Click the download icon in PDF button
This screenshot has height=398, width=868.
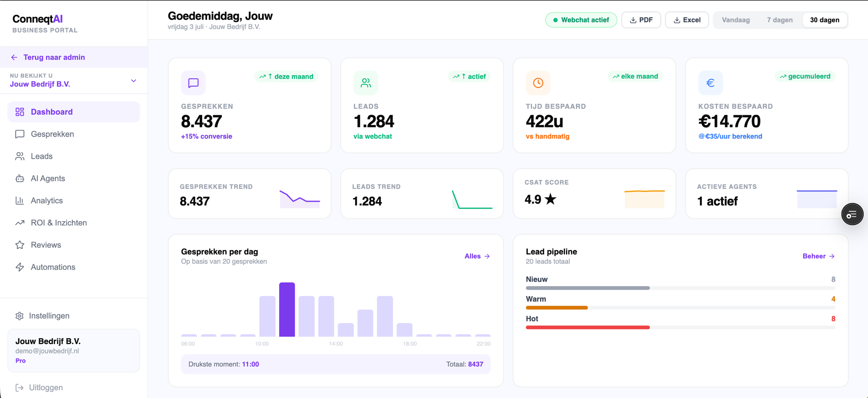pos(633,20)
